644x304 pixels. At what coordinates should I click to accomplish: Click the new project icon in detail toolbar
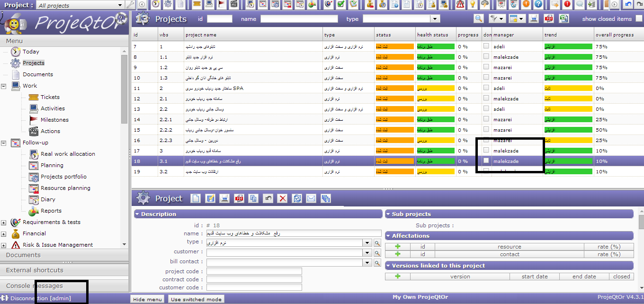click(196, 198)
